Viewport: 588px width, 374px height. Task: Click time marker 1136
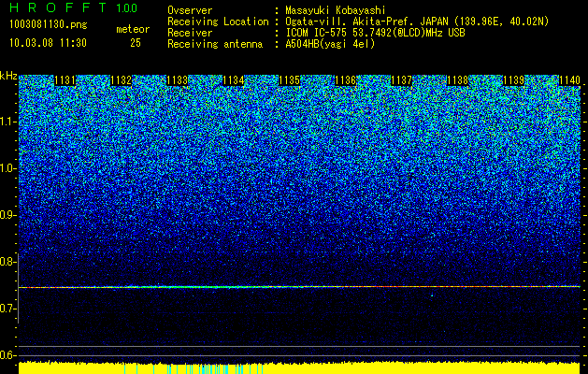point(345,80)
